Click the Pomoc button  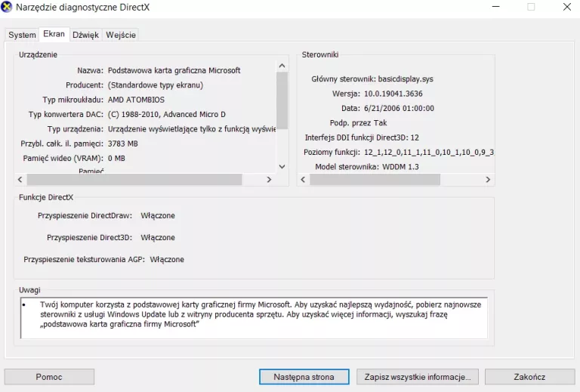click(49, 377)
